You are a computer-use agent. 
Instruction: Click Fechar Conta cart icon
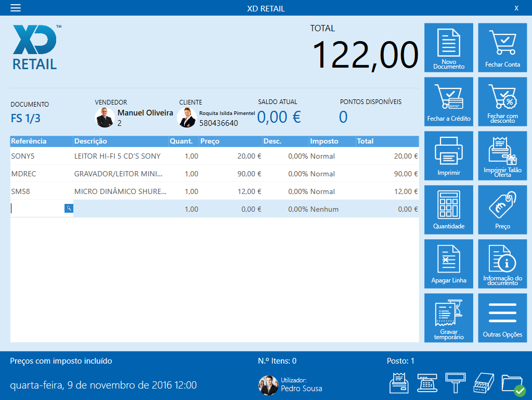pyautogui.click(x=502, y=47)
